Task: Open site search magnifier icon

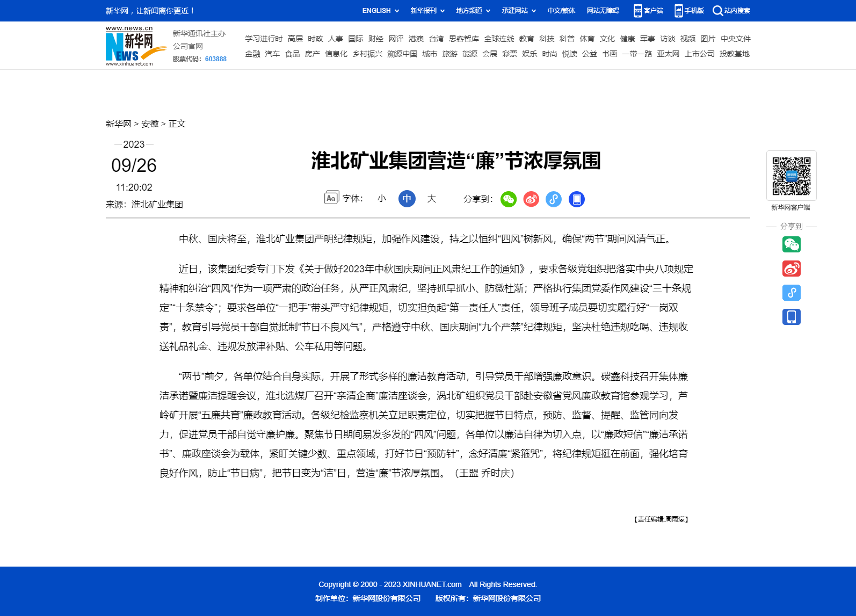Action: [x=717, y=11]
